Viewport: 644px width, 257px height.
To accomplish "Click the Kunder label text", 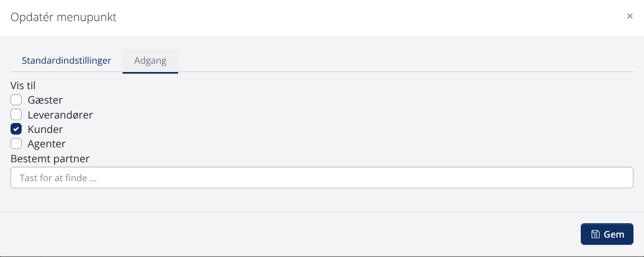I will [45, 130].
